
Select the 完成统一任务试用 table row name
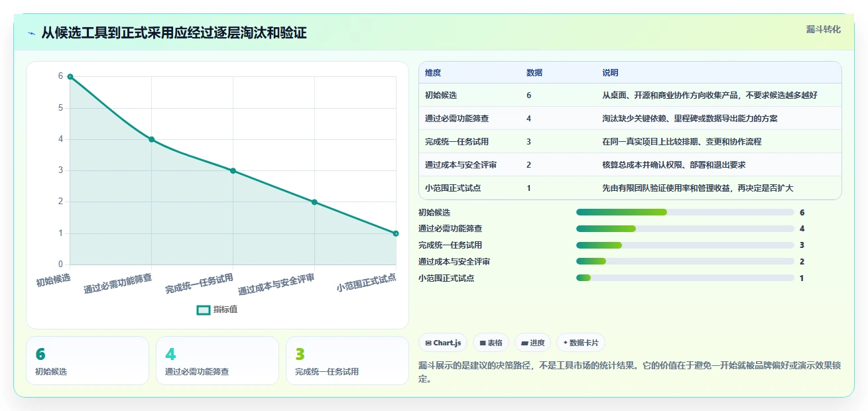pos(457,142)
